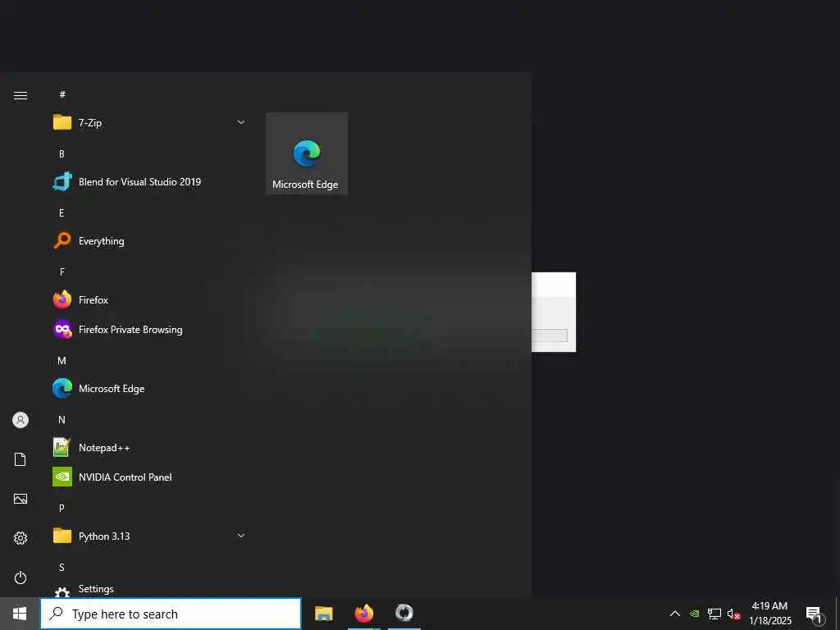840x630 pixels.
Task: Click the Type here to search box
Action: coord(171,614)
